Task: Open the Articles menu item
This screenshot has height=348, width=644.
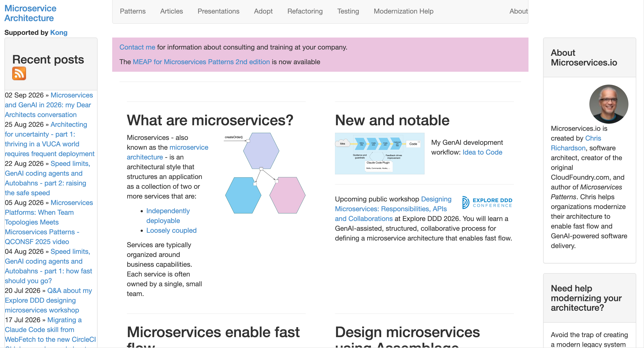Action: (171, 11)
